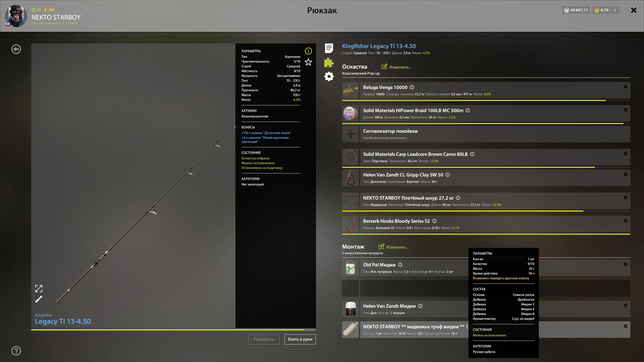
Task: Show info for Beluga Venga 10000
Action: click(412, 87)
